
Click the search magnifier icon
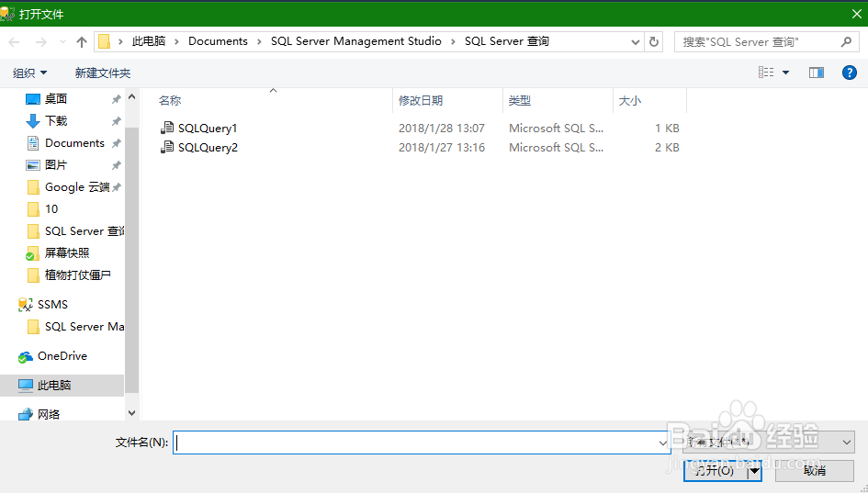point(846,41)
